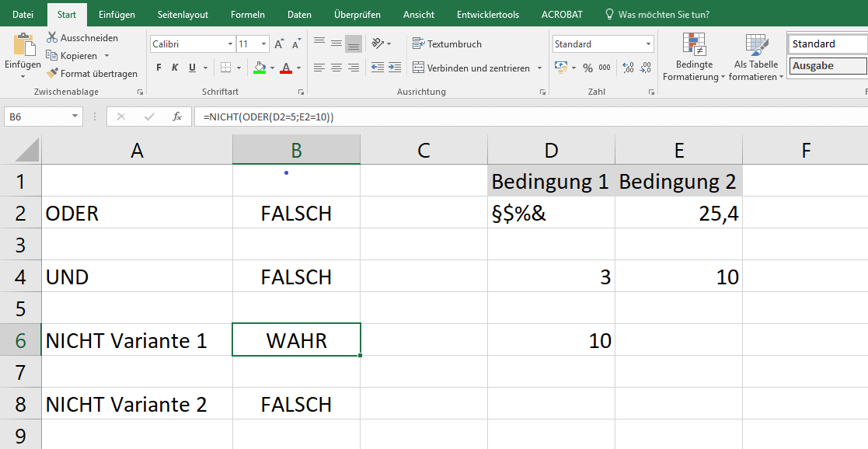Select cell B8 containing FALSCH
Image resolution: width=868 pixels, height=449 pixels.
pyautogui.click(x=296, y=404)
